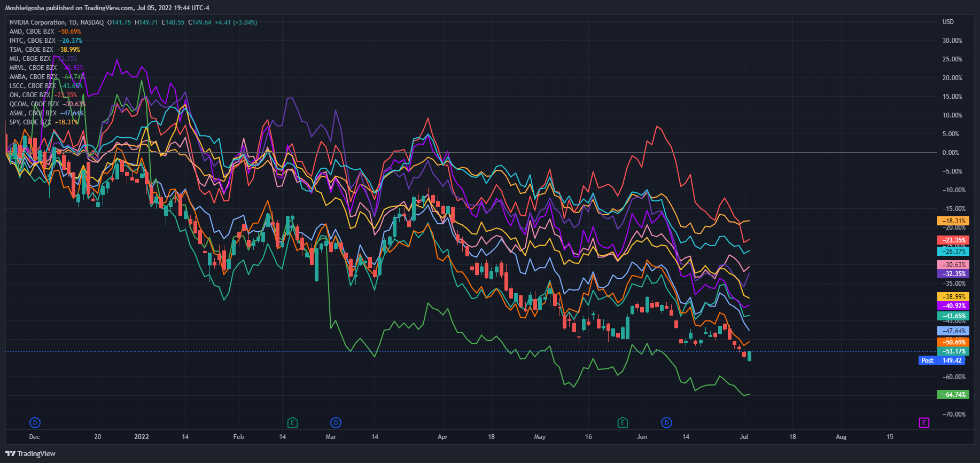Select the MU comparison legend row
Viewport: 980px width, 463px height.
pos(43,59)
